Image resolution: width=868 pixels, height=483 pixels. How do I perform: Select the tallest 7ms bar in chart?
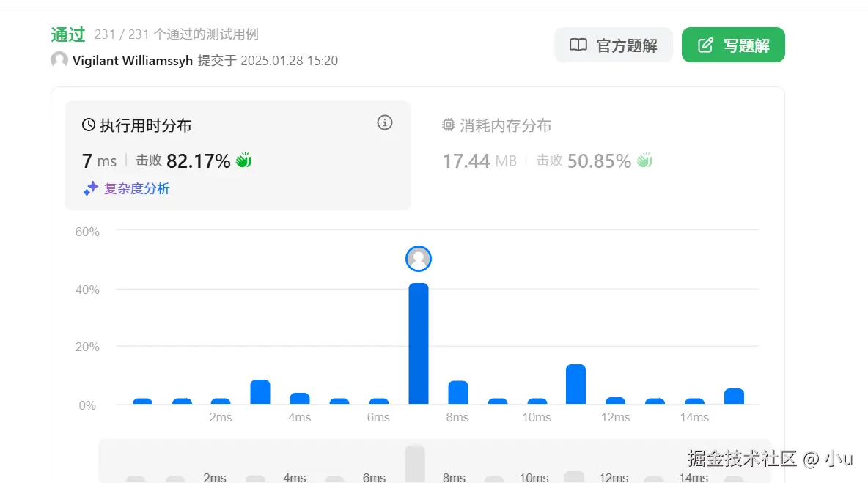point(419,344)
